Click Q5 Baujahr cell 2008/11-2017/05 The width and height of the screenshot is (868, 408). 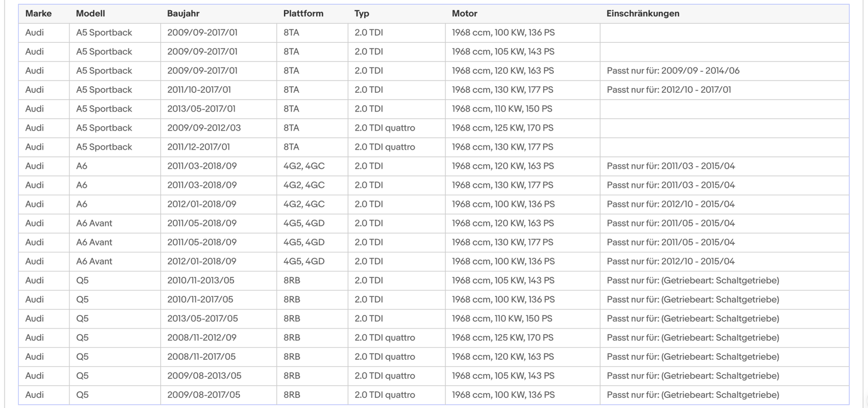pyautogui.click(x=201, y=357)
